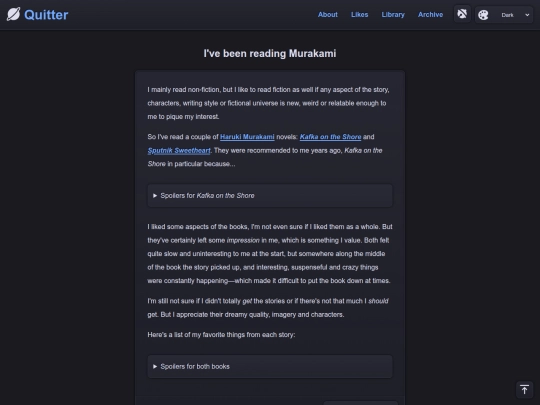Click the paragraph starting 'I'm still not sure'
Viewport: 540px width, 405px height.
(268, 308)
